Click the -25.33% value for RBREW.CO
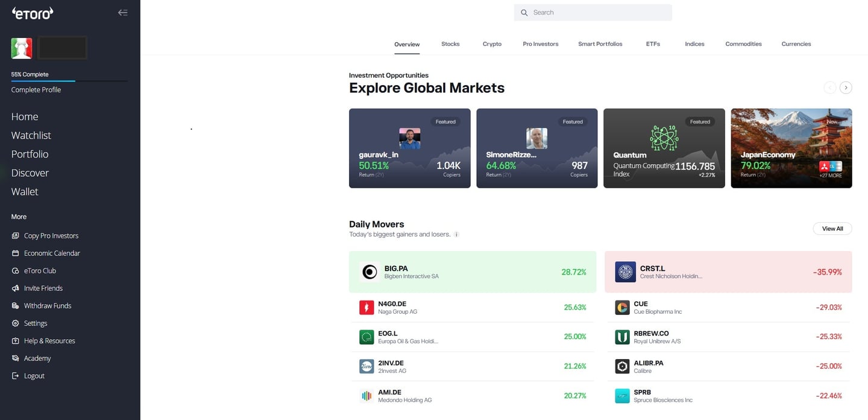This screenshot has height=420, width=868. tap(829, 337)
